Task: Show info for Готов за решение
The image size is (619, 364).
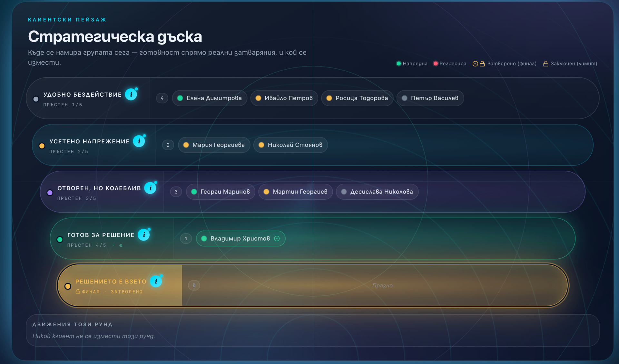Action: tap(144, 235)
